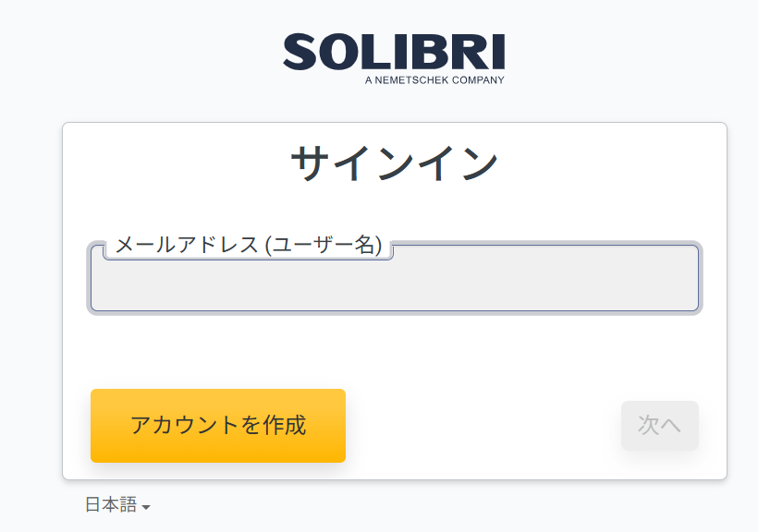Open the 日本語 language dropdown
The height and width of the screenshot is (532, 758).
[x=117, y=505]
